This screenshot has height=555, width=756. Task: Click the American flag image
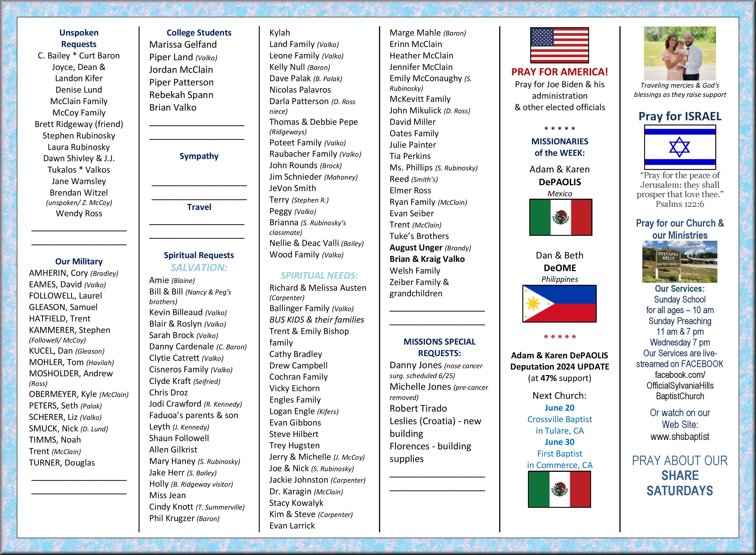coord(559,45)
